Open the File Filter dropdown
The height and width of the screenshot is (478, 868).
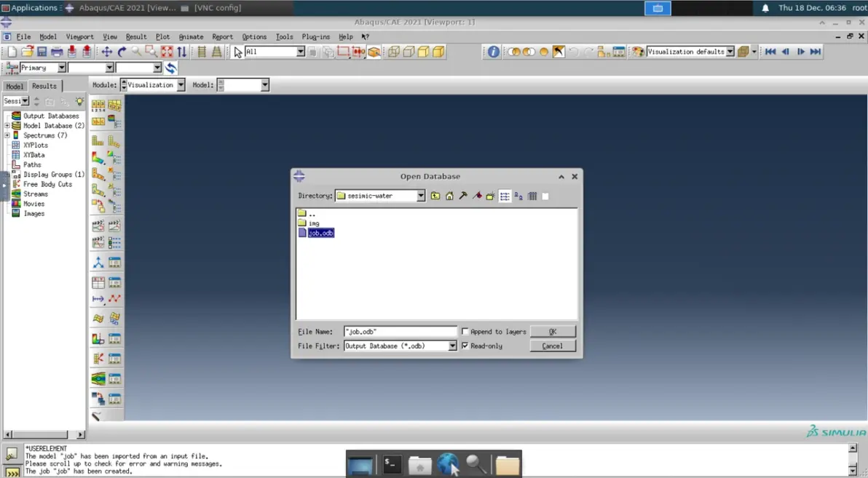(x=452, y=346)
